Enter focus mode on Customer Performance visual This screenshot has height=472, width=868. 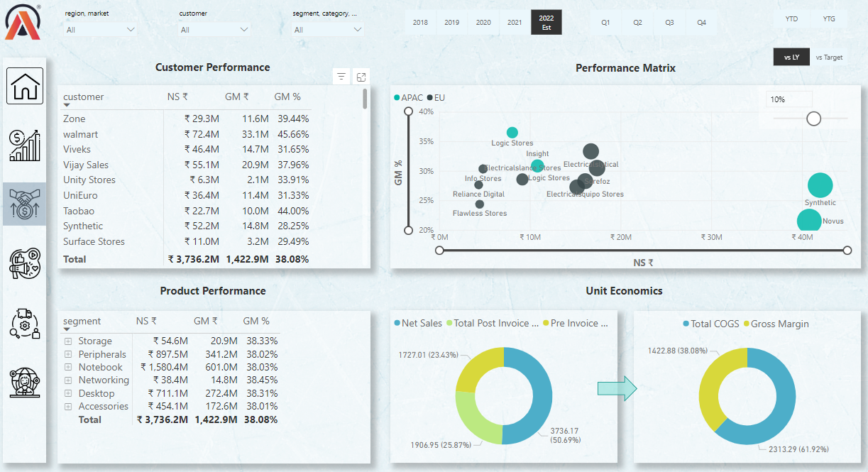[361, 76]
